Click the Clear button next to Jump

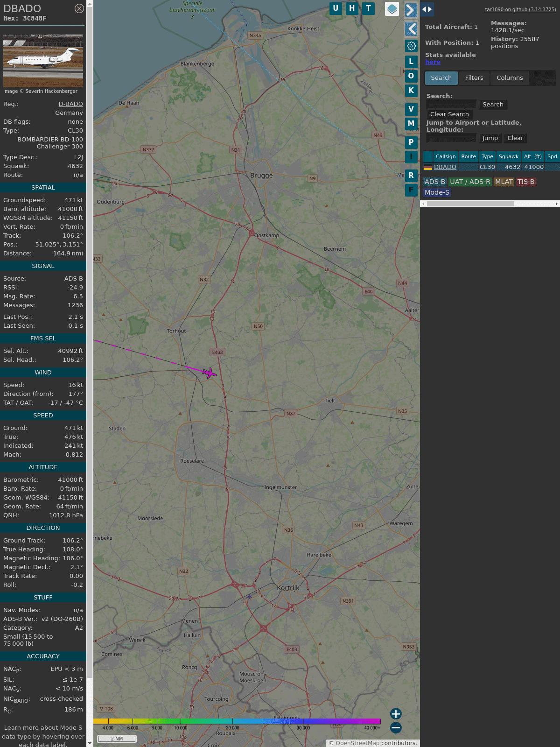pyautogui.click(x=515, y=138)
